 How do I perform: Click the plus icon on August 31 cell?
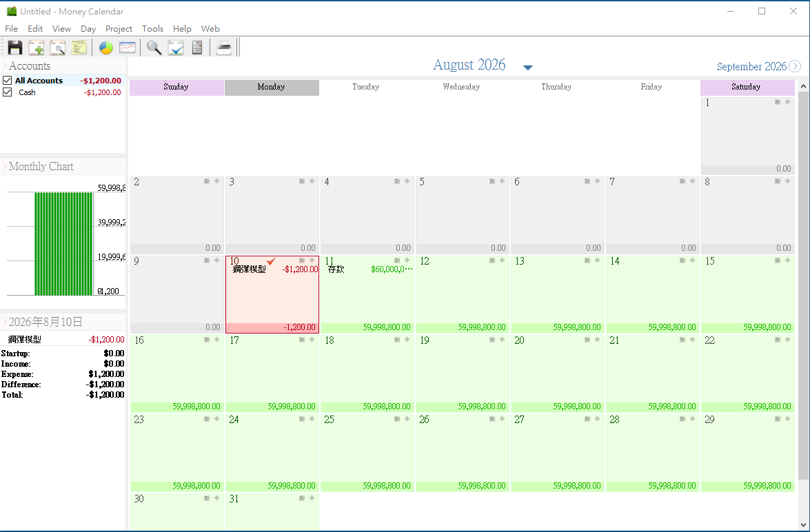pos(312,498)
